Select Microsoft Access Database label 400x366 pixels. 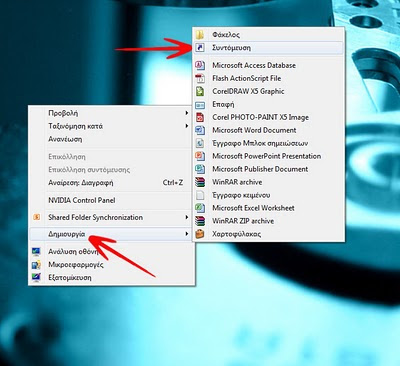[x=254, y=65]
